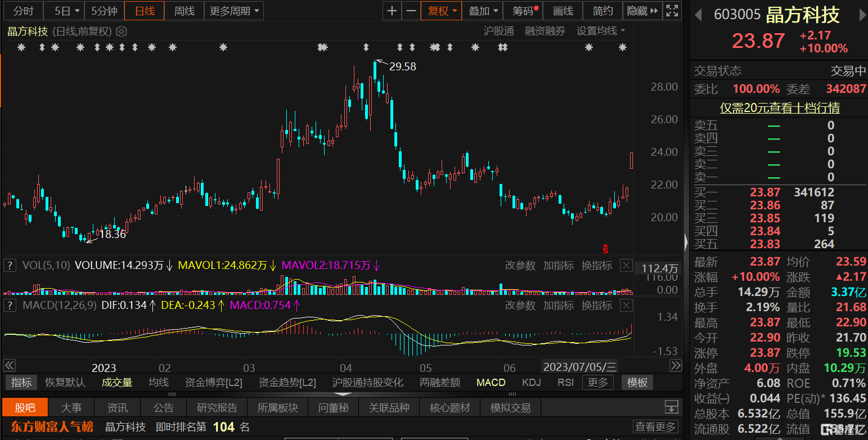The width and height of the screenshot is (868, 440).
Task: Click 加指标 in the VOL panel
Action: [558, 265]
